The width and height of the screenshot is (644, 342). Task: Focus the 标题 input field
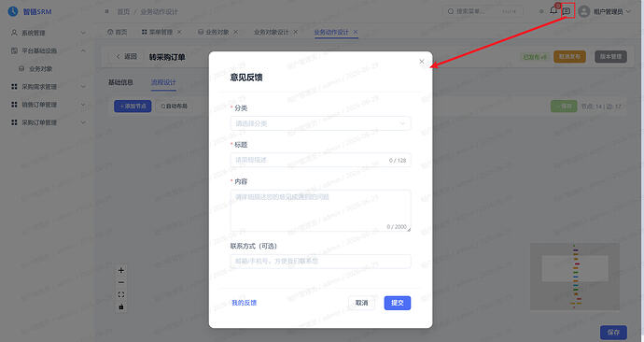[320, 160]
